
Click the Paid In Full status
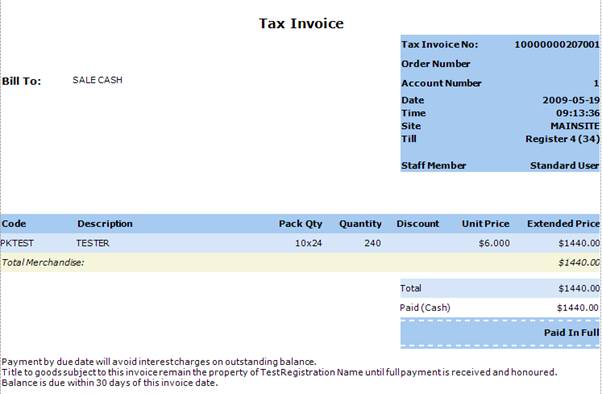coord(572,333)
